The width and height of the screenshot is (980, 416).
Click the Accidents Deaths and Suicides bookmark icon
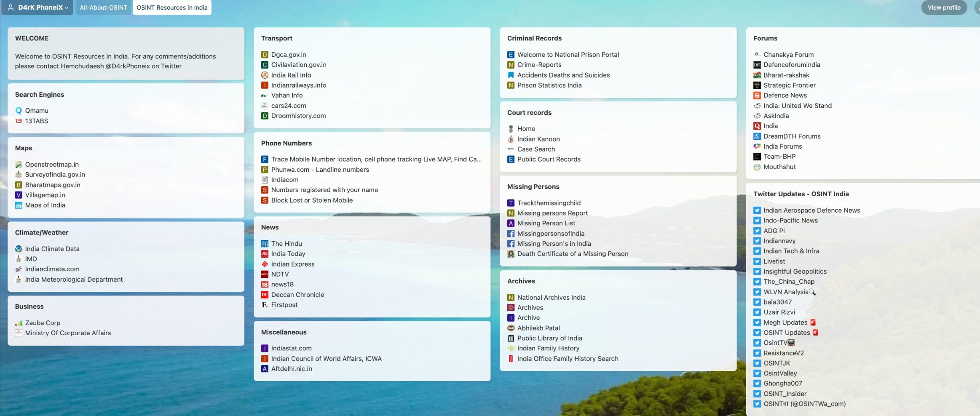tap(511, 75)
